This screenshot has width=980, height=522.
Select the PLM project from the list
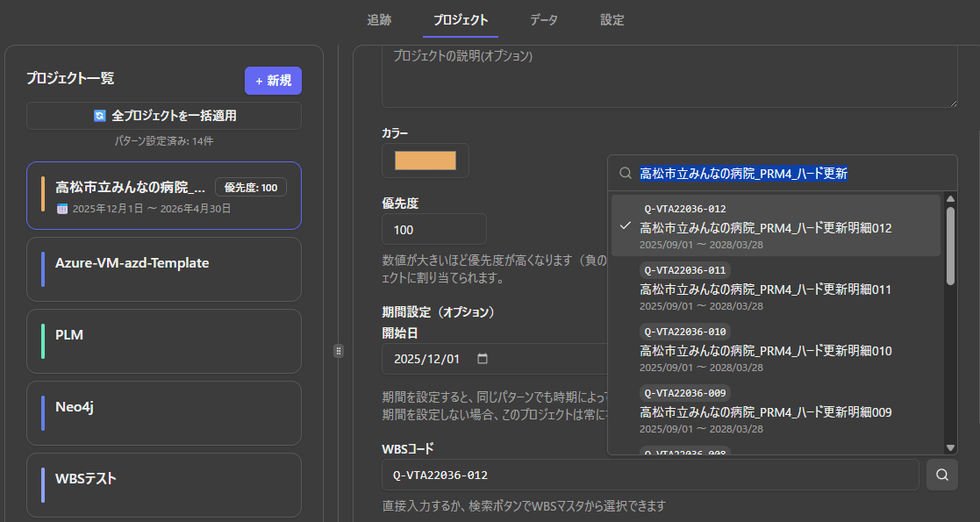(163, 341)
